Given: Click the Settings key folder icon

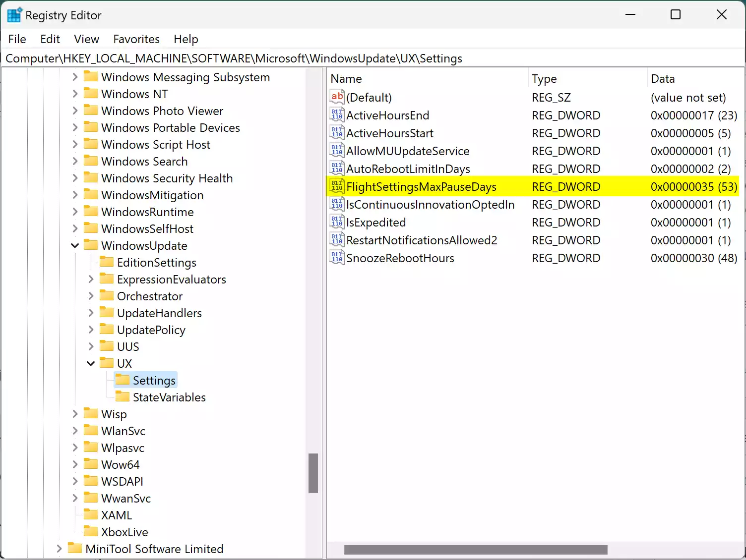Looking at the screenshot, I should 123,380.
